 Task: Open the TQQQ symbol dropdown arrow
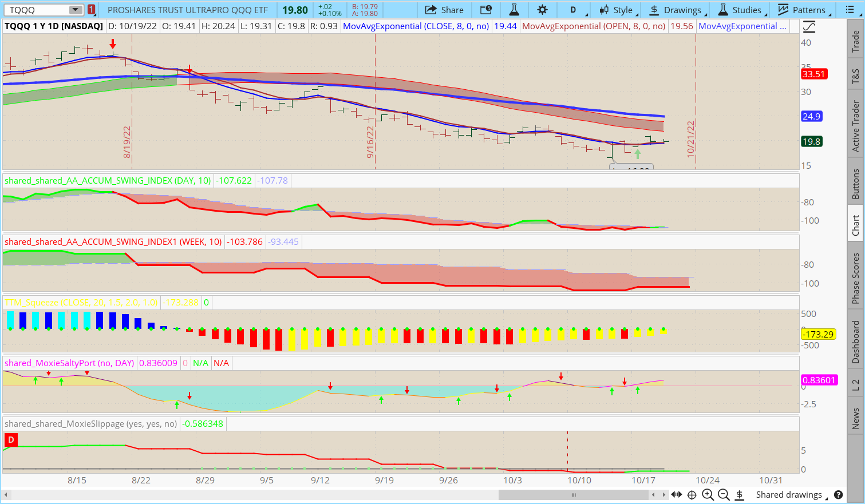click(76, 10)
